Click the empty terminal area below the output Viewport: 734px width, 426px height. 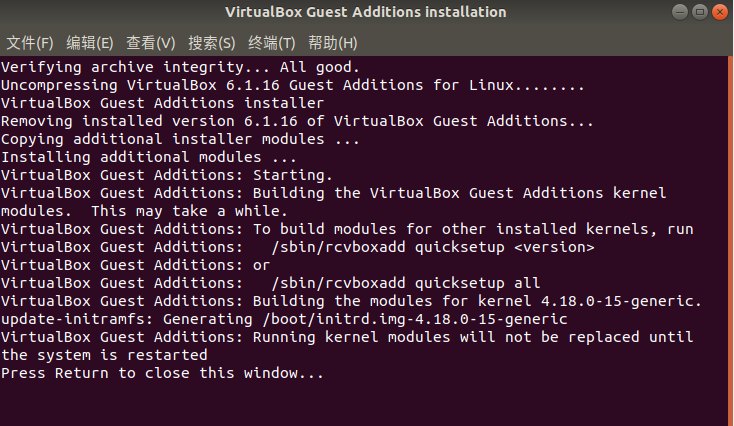(x=364, y=404)
